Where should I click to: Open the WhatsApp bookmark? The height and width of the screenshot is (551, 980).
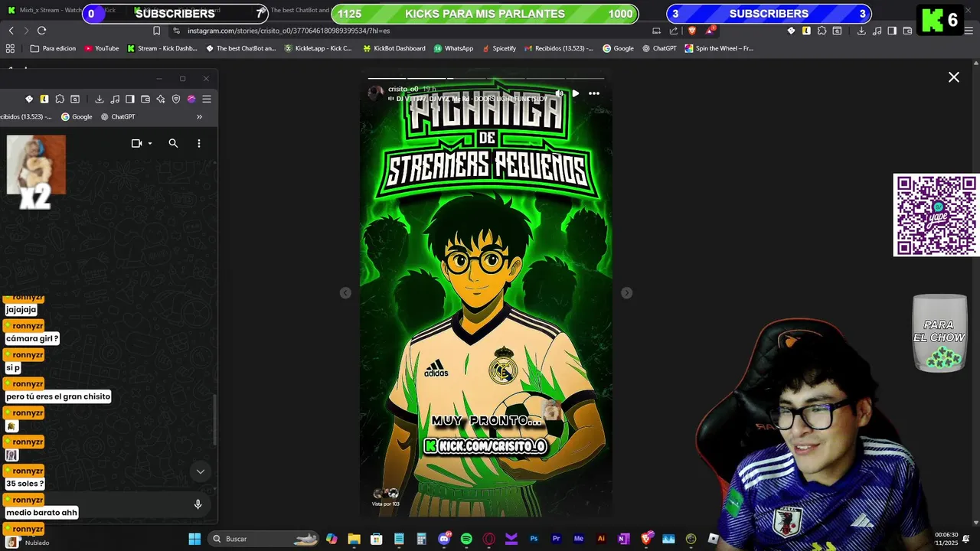[453, 48]
